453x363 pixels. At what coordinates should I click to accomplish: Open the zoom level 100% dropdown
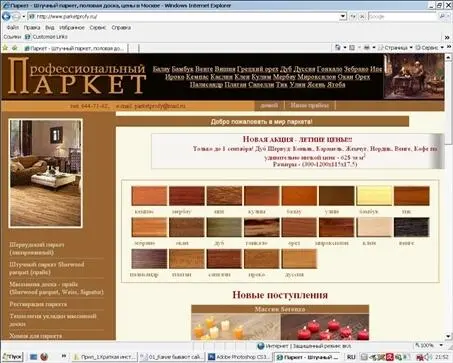pyautogui.click(x=430, y=345)
